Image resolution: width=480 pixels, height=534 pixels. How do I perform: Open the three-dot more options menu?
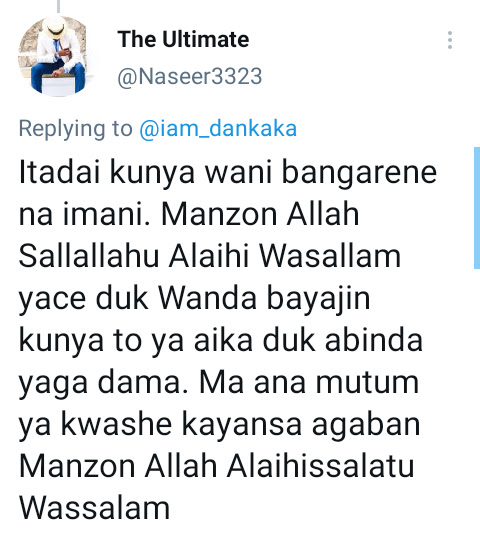pos(450,40)
